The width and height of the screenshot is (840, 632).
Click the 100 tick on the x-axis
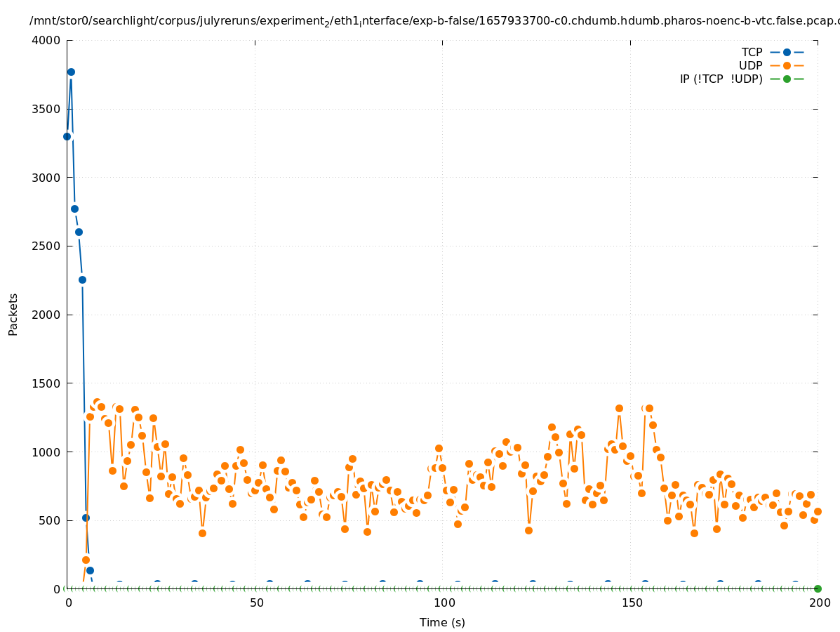coord(444,603)
